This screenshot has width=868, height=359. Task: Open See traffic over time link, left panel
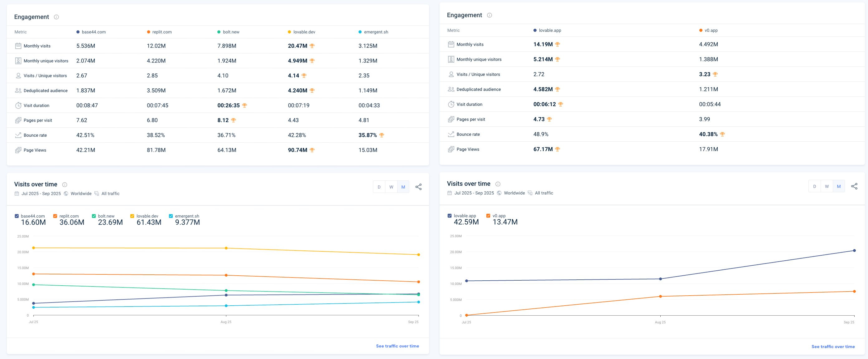pyautogui.click(x=397, y=346)
